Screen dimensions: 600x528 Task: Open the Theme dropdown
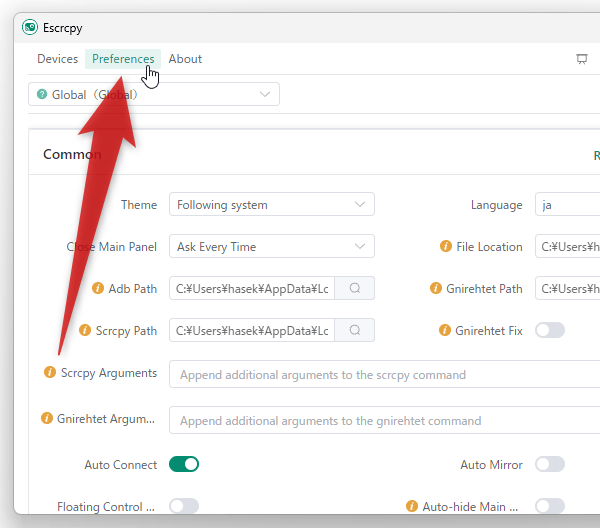pyautogui.click(x=271, y=205)
